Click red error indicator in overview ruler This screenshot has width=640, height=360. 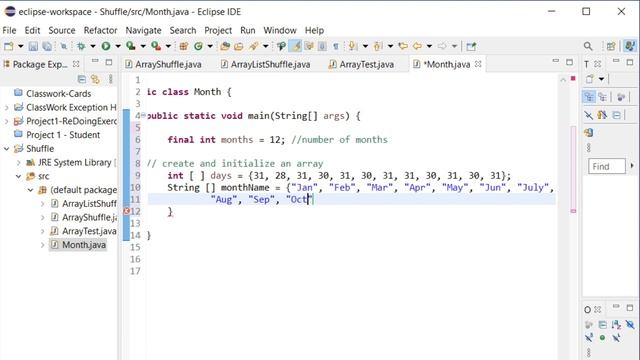[x=573, y=78]
